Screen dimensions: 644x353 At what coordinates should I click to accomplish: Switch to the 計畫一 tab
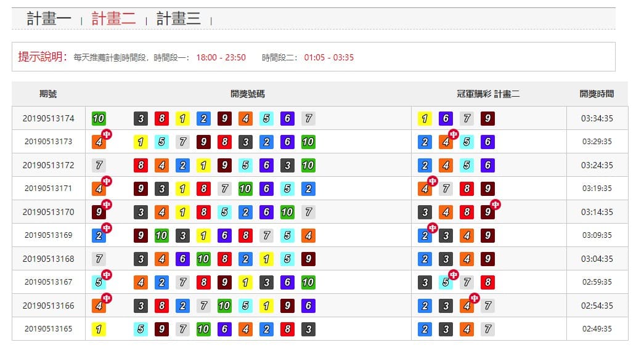[x=49, y=18]
